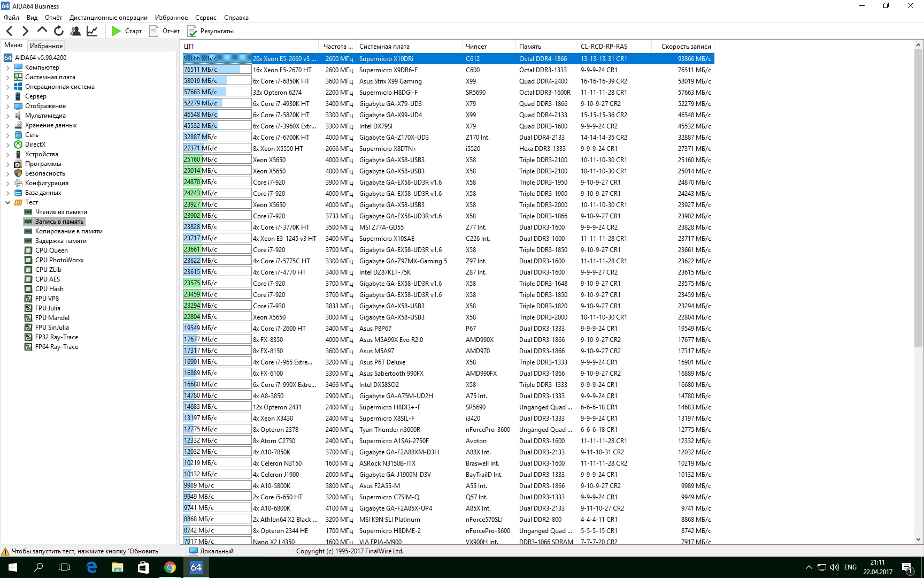Select the Безопасность shield icon
924x578 pixels.
click(x=18, y=173)
